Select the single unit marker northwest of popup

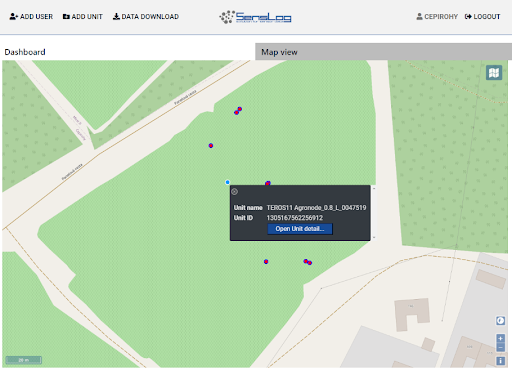coord(211,146)
